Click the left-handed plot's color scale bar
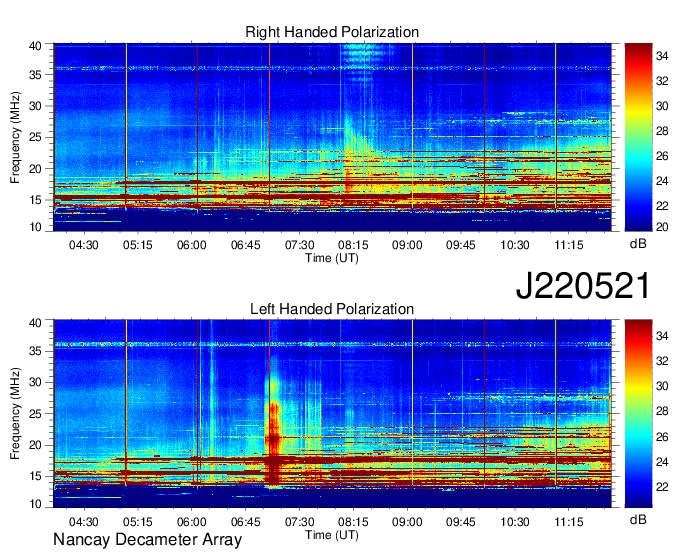 [638, 414]
